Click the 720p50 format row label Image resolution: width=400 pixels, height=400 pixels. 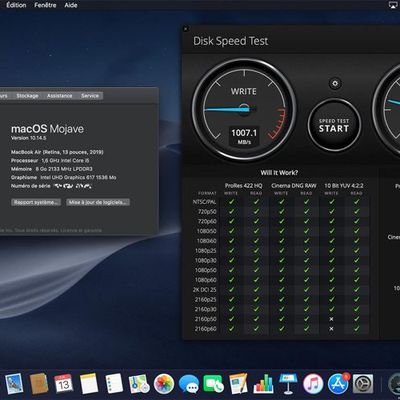coord(207,212)
